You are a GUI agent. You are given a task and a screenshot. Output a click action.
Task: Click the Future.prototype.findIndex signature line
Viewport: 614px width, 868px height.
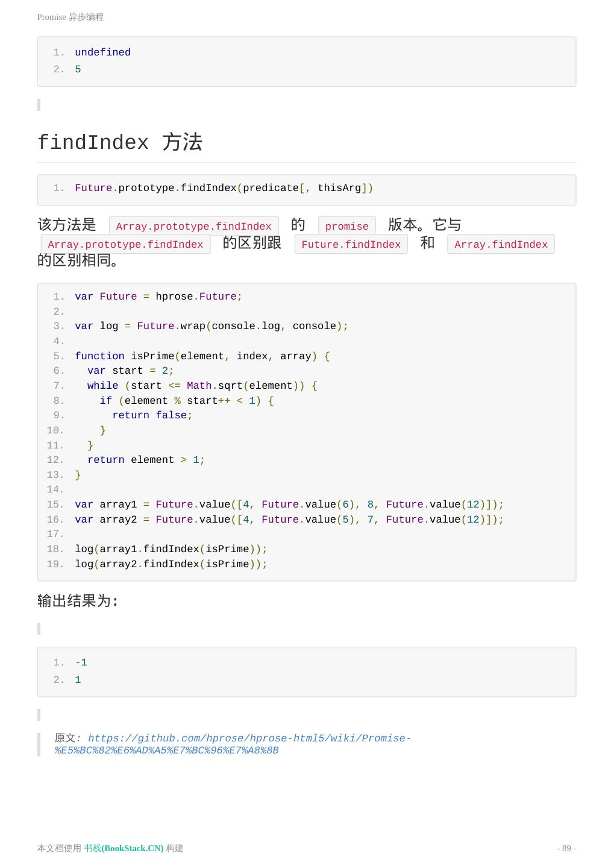click(224, 188)
